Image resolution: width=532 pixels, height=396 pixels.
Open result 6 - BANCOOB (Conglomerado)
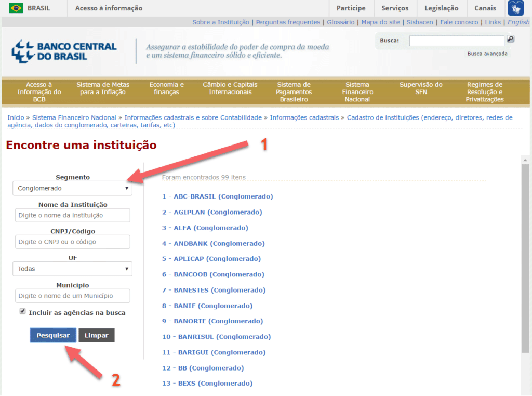[213, 274]
